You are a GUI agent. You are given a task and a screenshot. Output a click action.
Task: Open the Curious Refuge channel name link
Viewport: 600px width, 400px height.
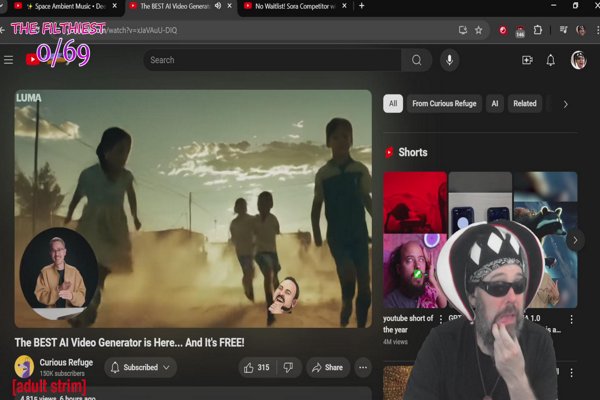point(66,362)
